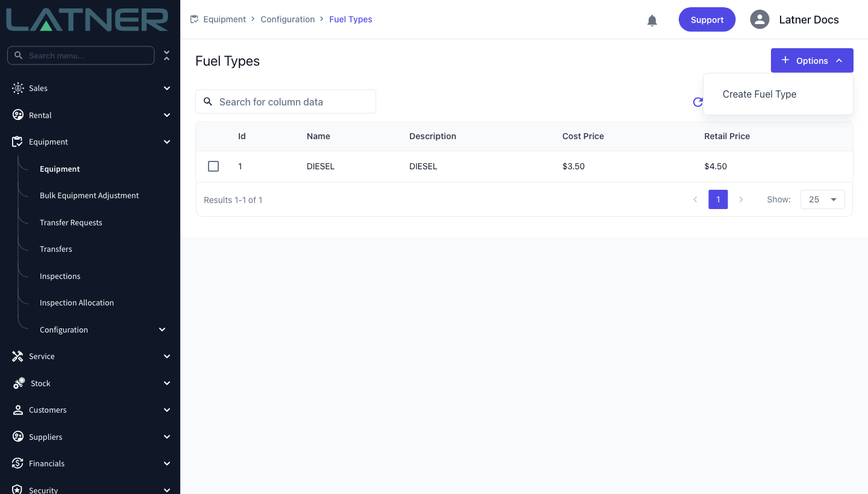Click the Suppliers sidebar icon
The height and width of the screenshot is (494, 868).
(18, 437)
